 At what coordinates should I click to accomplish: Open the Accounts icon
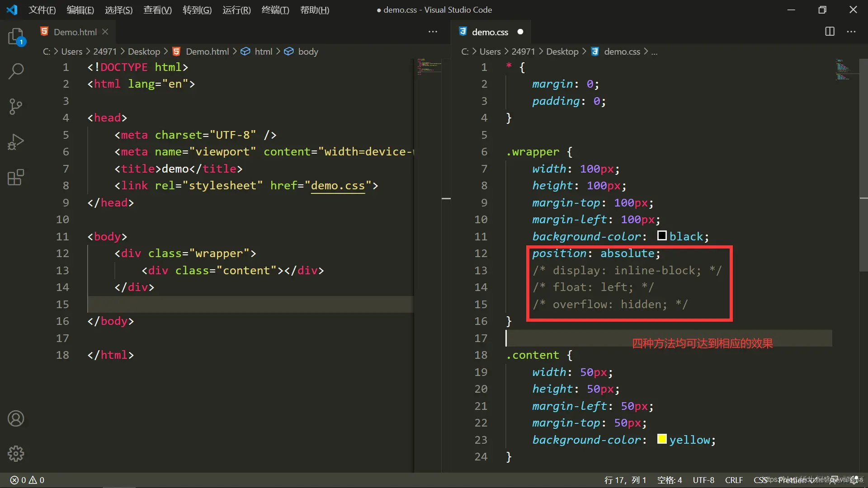click(x=16, y=418)
